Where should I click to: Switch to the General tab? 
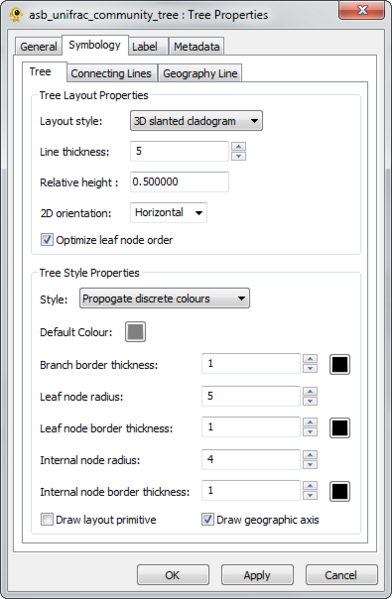(39, 47)
